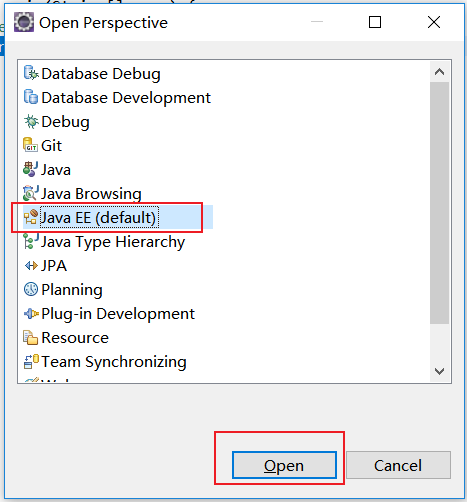Select the Git perspective icon
The width and height of the screenshot is (467, 502).
point(30,145)
